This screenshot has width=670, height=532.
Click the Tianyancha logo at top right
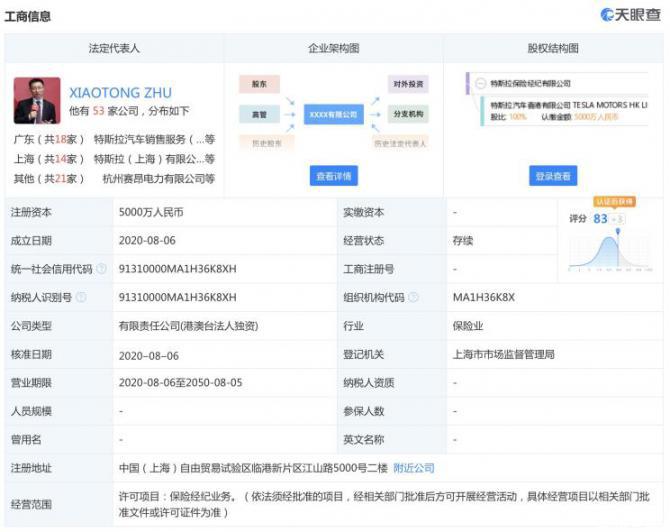click(629, 15)
